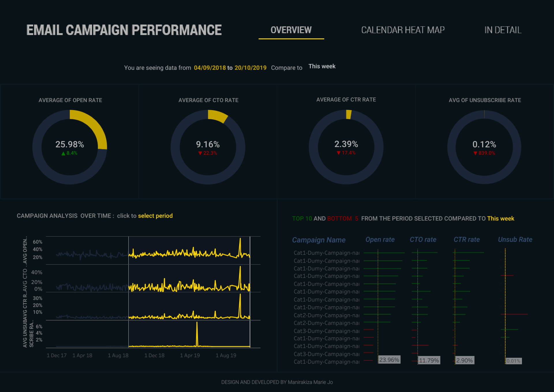Viewport: 554px width, 392px height.
Task: Click the green up arrow under 25.98%
Action: pyautogui.click(x=63, y=153)
